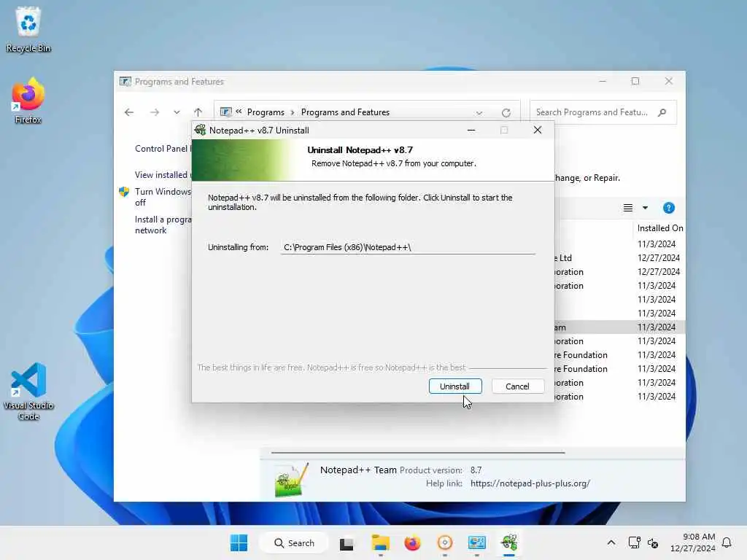The height and width of the screenshot is (560, 747).
Task: Click Programs breadcrumb in address bar
Action: tap(266, 112)
